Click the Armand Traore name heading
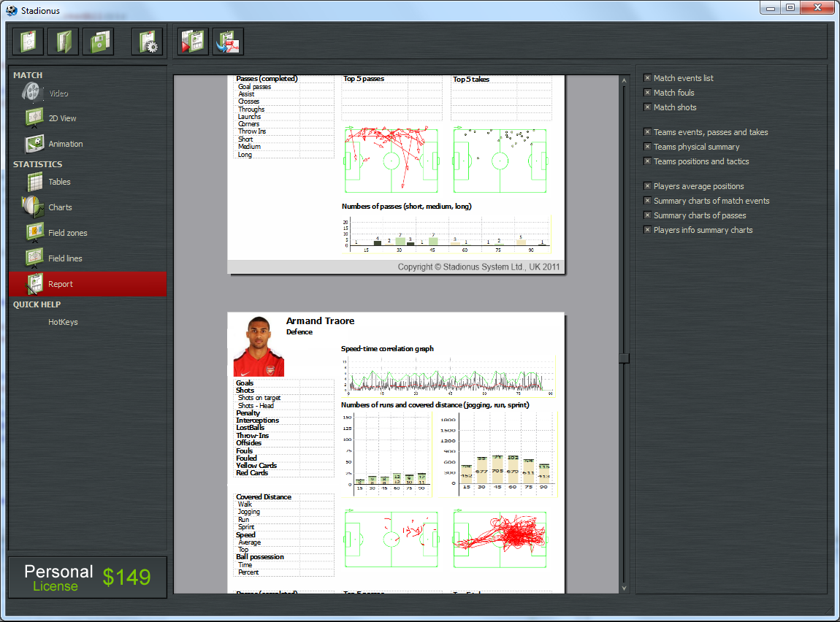Image resolution: width=840 pixels, height=622 pixels. click(320, 320)
